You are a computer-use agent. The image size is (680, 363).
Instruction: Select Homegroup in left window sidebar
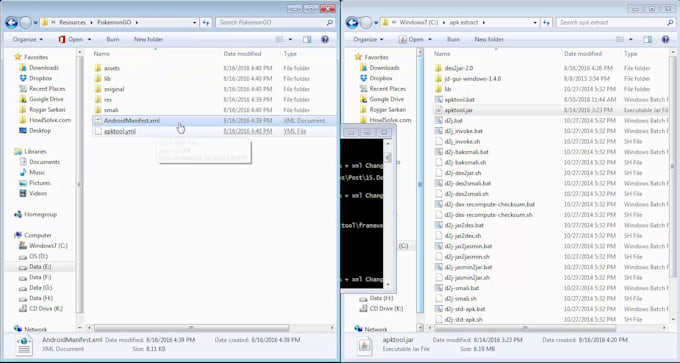tap(40, 214)
